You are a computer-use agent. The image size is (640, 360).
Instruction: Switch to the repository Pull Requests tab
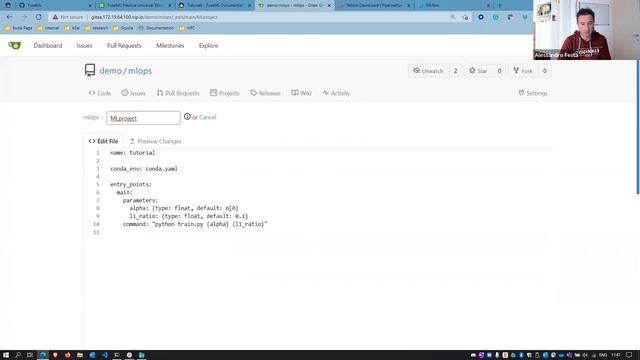(x=178, y=93)
